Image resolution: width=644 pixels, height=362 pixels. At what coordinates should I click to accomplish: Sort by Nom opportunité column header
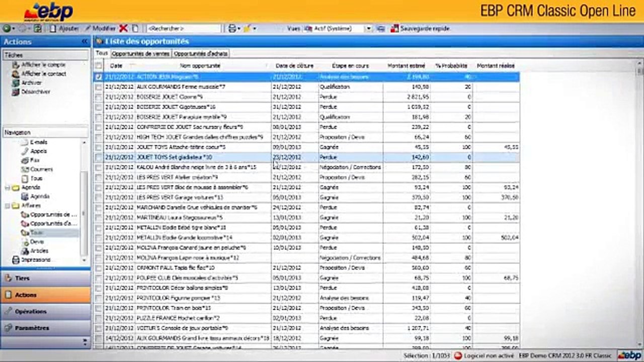coord(200,66)
